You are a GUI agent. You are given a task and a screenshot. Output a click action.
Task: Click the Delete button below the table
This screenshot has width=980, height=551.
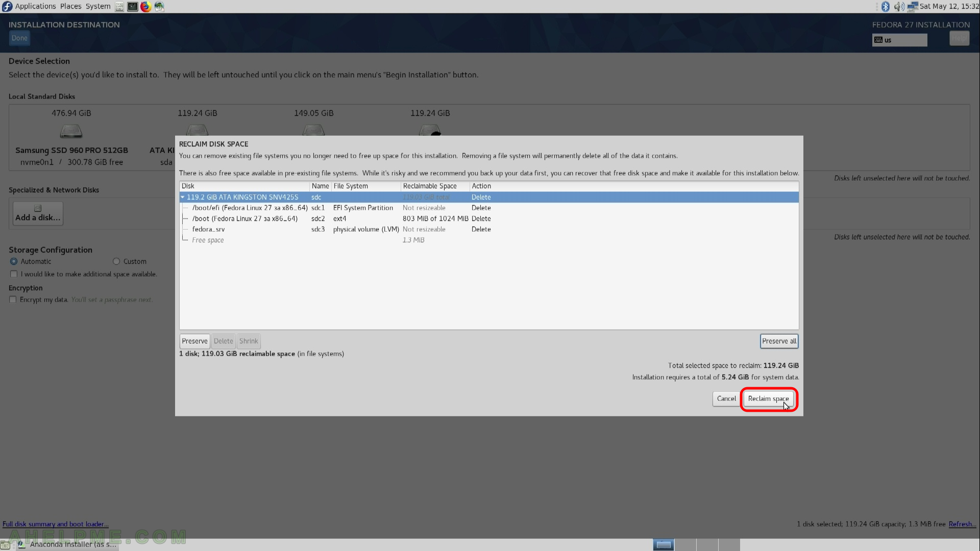click(x=223, y=341)
